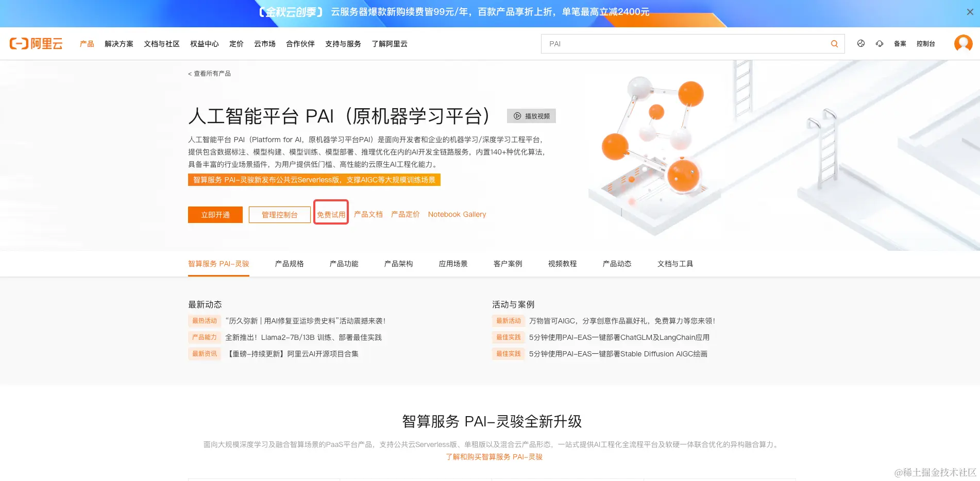980x481 pixels.
Task: Open the 定价 navigation menu
Action: coord(236,44)
